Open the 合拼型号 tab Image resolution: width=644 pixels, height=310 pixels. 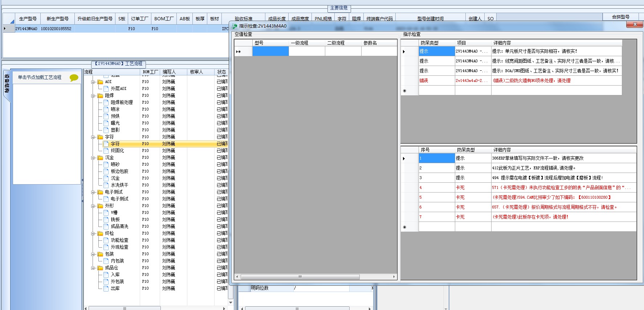[621, 17]
